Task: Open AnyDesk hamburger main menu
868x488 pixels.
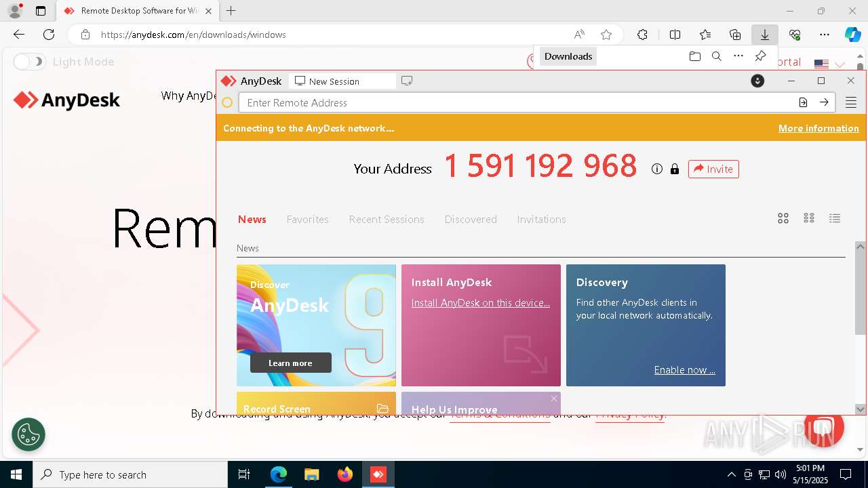Action: [851, 102]
